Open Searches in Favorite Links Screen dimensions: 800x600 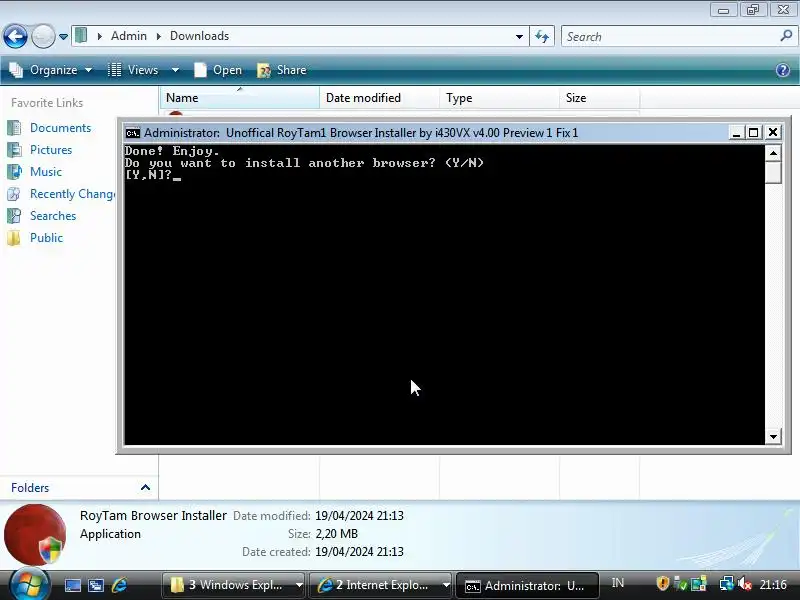53,216
